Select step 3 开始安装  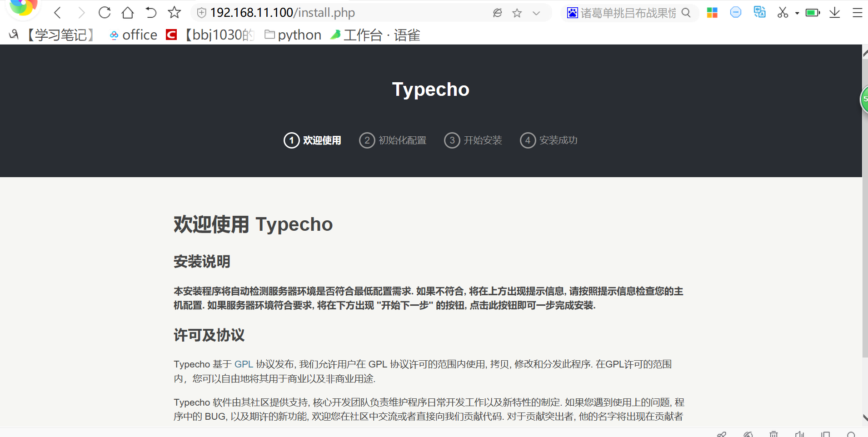(x=473, y=140)
